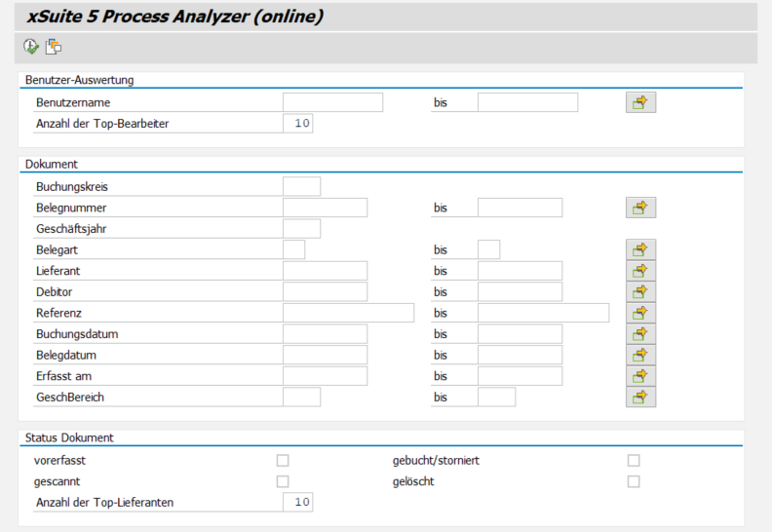
Task: Focus the Erfasst am from field
Action: [x=325, y=376]
